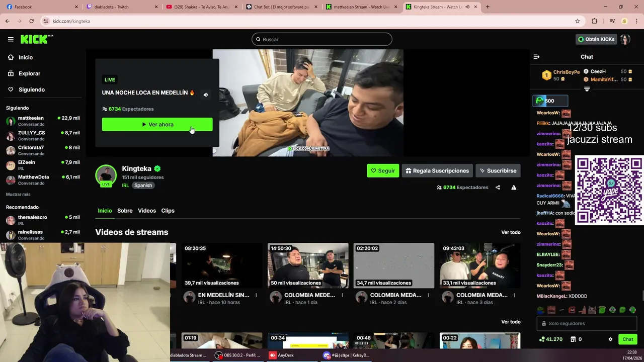644x362 pixels.
Task: Open recommended channel therealescro
Action: [x=43, y=220]
